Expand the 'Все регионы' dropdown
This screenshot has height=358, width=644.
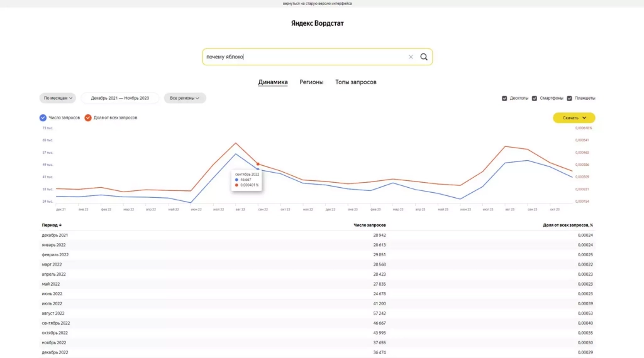coord(184,98)
